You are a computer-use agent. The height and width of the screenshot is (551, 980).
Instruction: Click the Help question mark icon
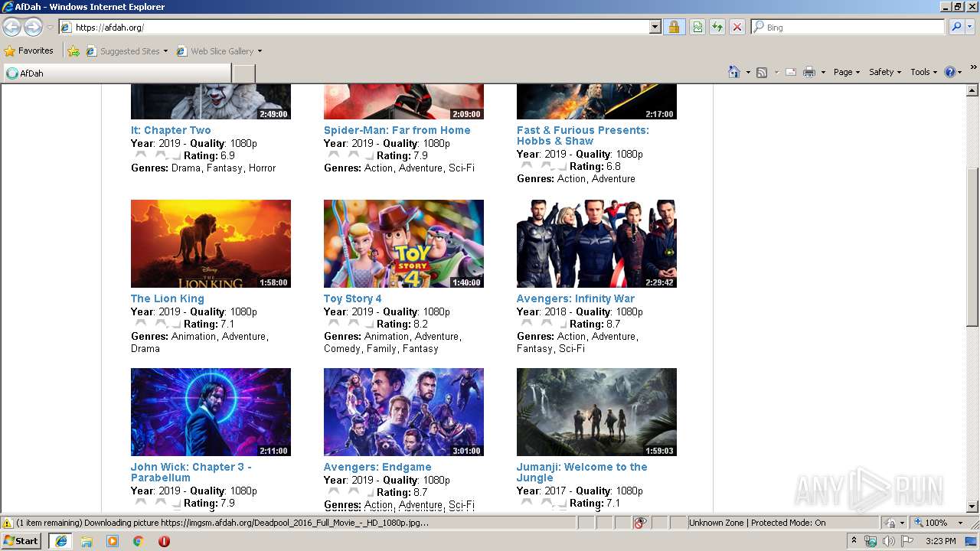[x=950, y=72]
